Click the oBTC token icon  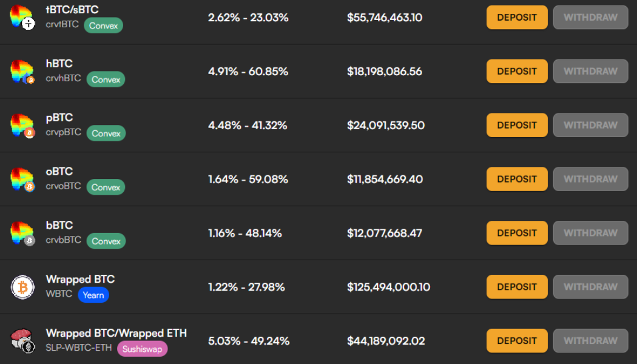21,178
